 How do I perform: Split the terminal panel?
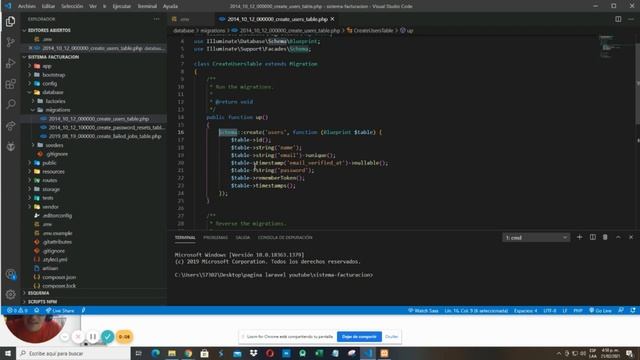[x=593, y=237]
